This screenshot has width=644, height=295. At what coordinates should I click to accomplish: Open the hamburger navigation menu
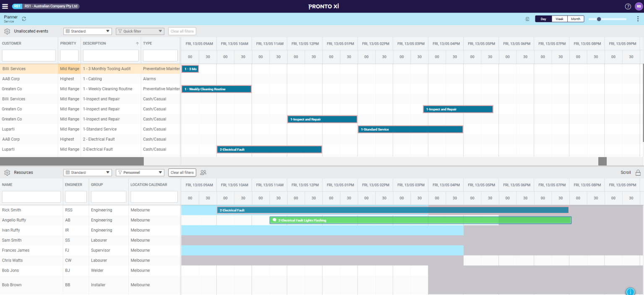pyautogui.click(x=5, y=6)
